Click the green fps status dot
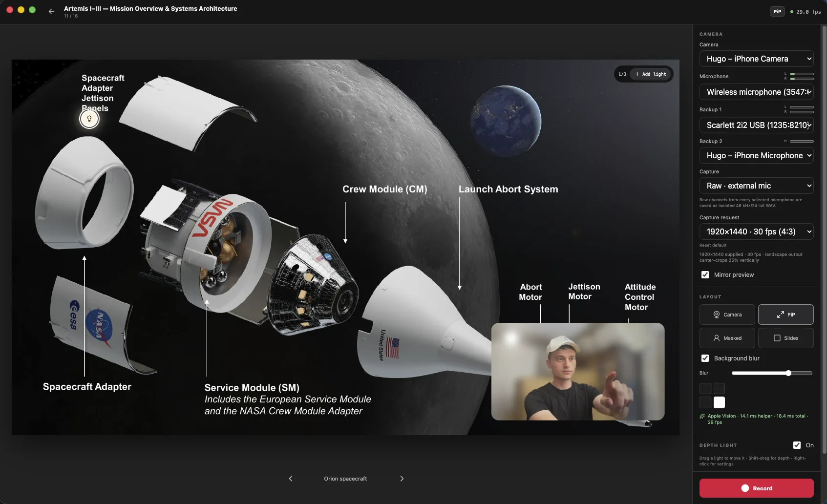 (792, 12)
